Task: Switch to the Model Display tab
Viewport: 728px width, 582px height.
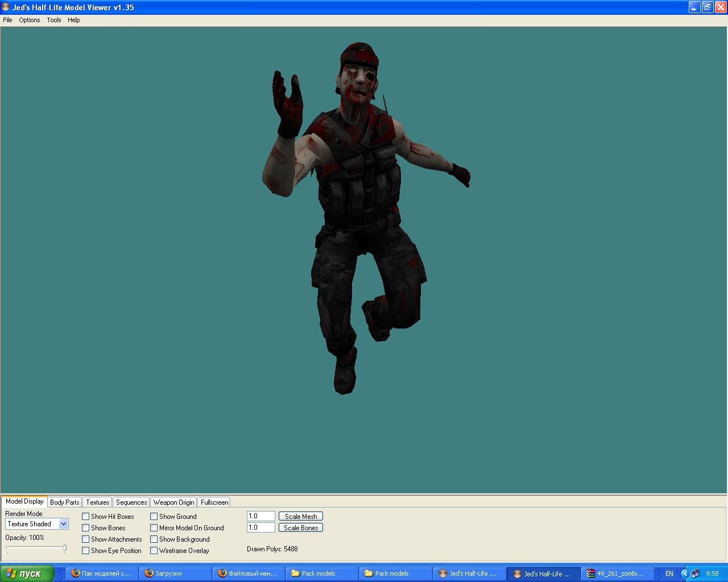Action: [24, 501]
